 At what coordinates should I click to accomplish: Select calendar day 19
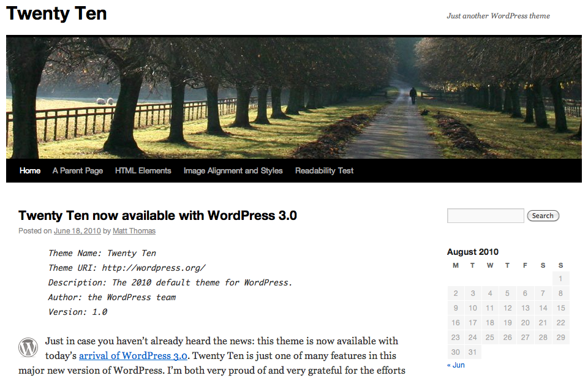(507, 322)
